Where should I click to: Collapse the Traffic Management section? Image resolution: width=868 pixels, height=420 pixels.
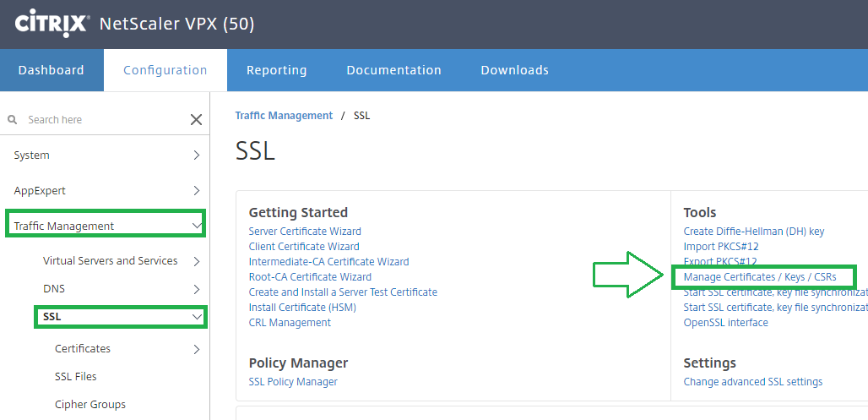(x=196, y=226)
